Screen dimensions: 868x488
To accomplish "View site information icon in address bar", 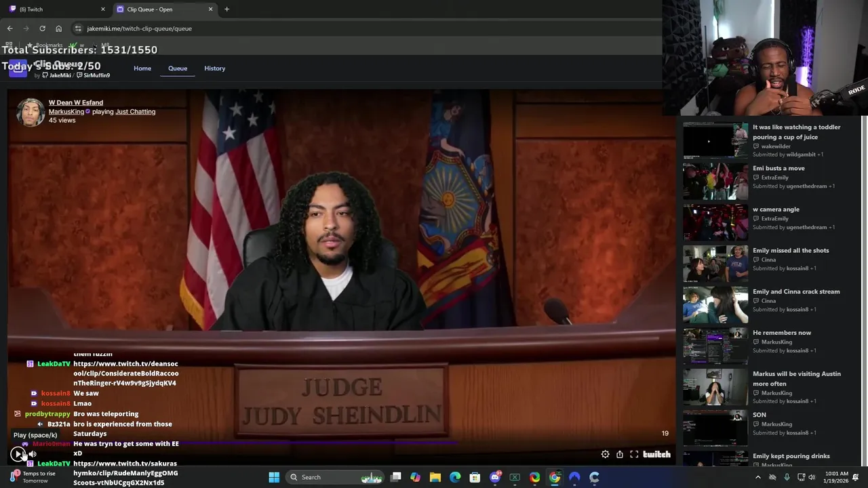I will click(78, 28).
